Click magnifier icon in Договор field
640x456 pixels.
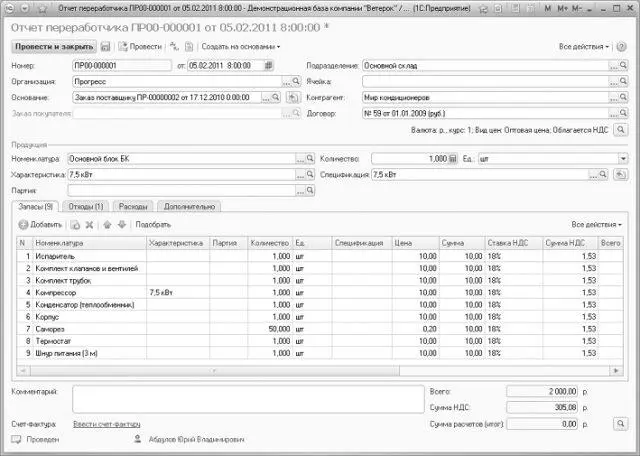pyautogui.click(x=623, y=113)
